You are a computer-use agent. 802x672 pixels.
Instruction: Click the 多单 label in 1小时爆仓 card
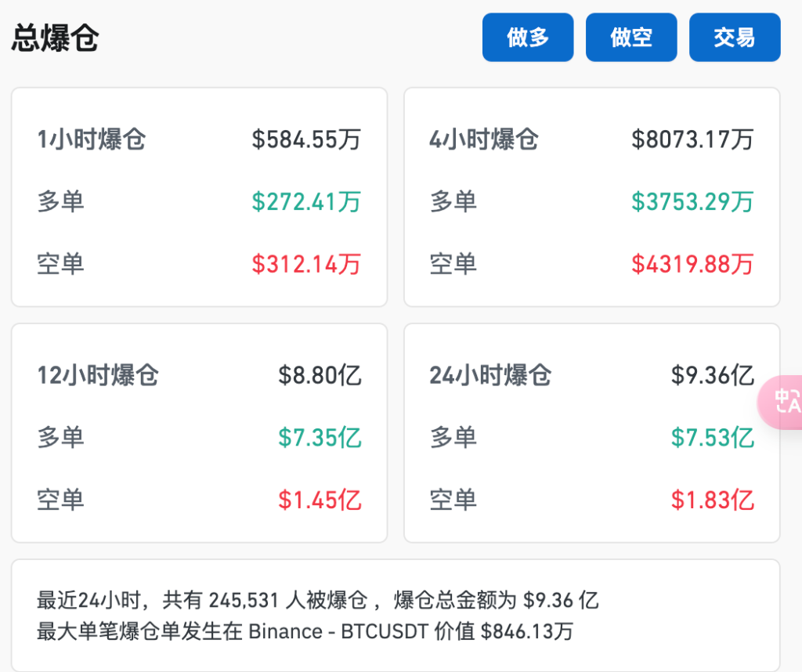click(x=60, y=201)
